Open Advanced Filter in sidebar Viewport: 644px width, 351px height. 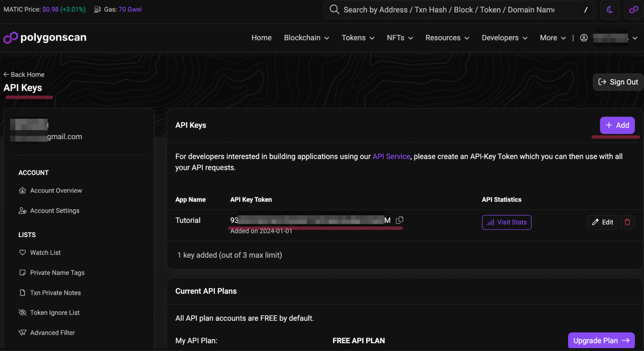[46, 333]
